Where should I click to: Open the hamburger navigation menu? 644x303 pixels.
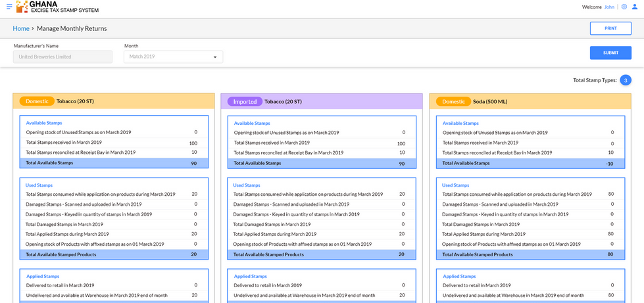point(9,7)
